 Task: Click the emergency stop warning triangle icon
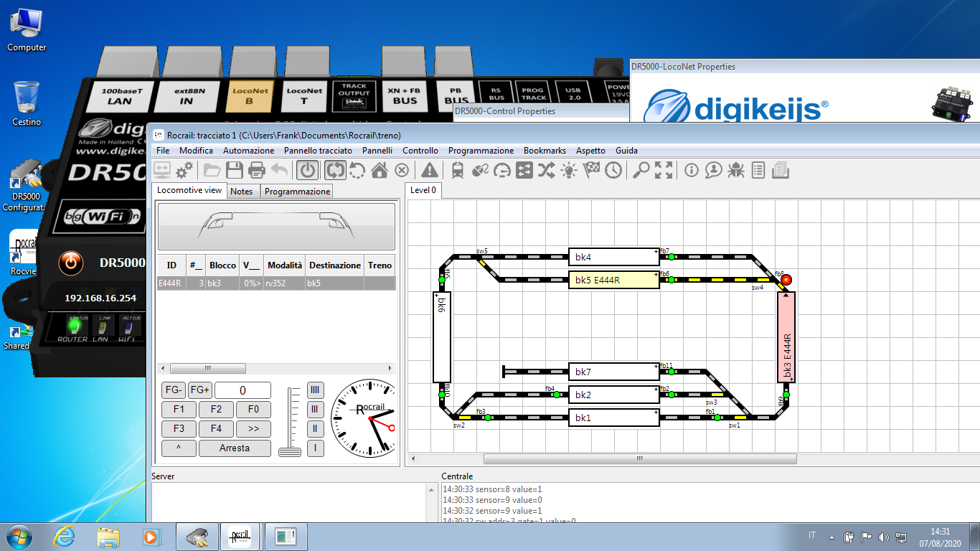point(429,170)
